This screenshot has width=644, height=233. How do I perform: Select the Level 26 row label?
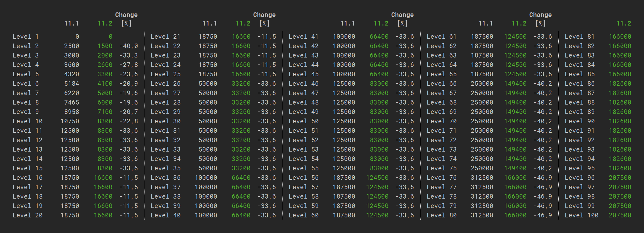tap(165, 84)
